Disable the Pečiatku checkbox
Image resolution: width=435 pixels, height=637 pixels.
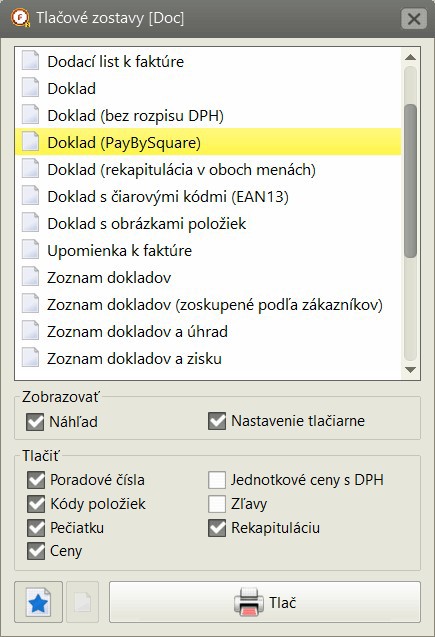(x=36, y=528)
